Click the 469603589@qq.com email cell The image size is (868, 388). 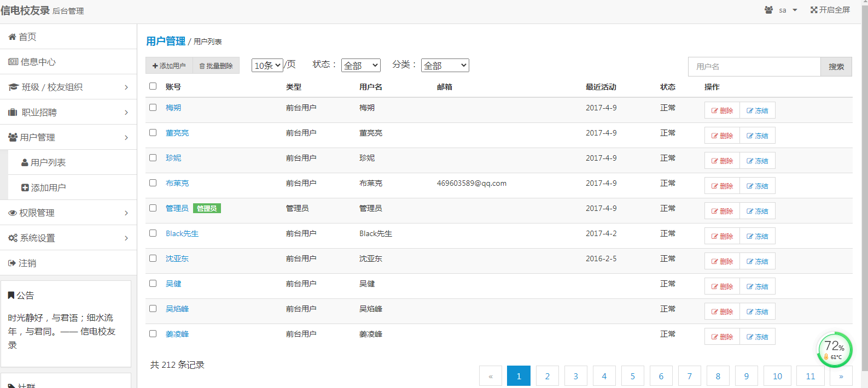(x=471, y=183)
